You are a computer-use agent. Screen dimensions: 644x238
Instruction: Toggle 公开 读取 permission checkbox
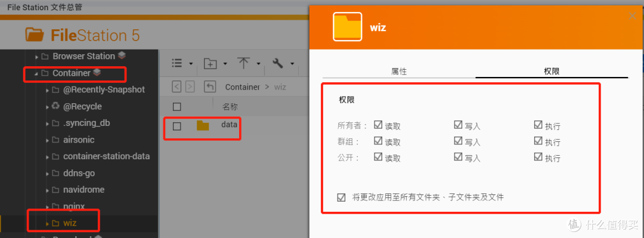tap(378, 157)
